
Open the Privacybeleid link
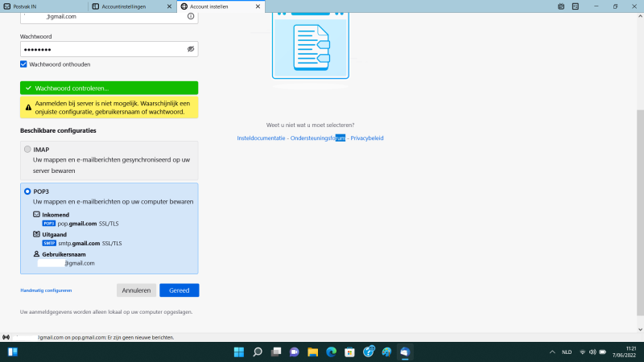(x=367, y=138)
